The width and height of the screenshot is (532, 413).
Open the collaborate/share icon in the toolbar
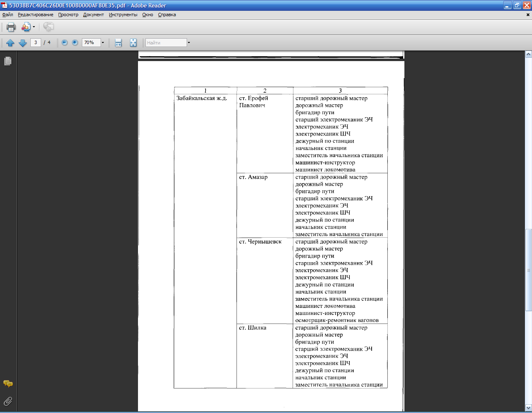pyautogui.click(x=26, y=27)
